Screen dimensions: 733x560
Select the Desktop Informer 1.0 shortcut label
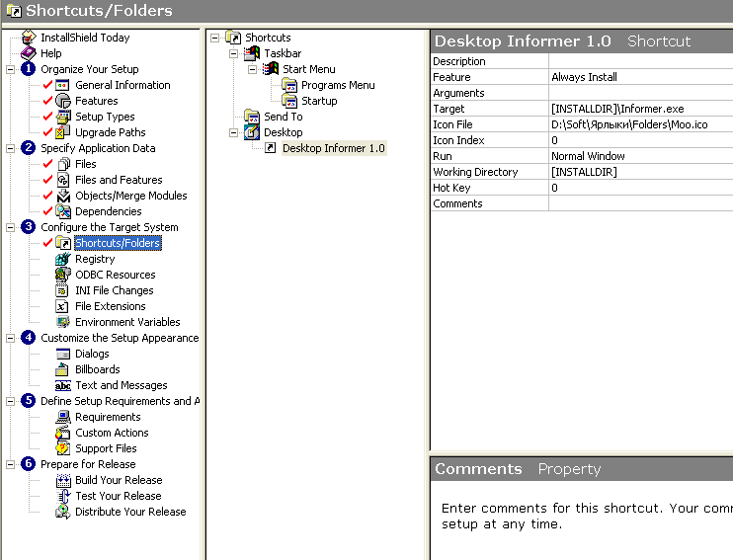(334, 148)
